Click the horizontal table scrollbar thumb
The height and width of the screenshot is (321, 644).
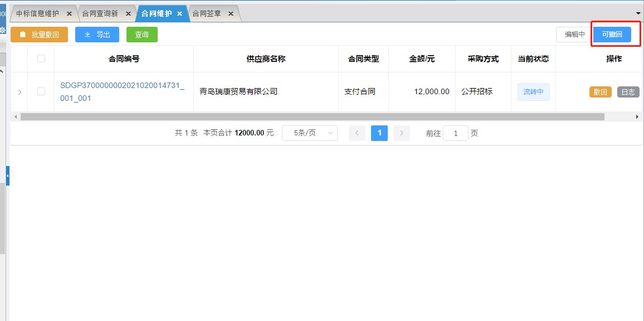point(312,116)
